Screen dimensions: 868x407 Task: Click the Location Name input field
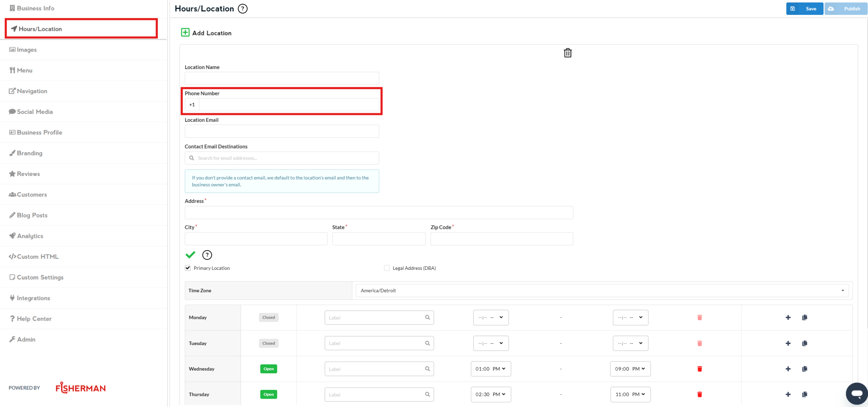281,78
